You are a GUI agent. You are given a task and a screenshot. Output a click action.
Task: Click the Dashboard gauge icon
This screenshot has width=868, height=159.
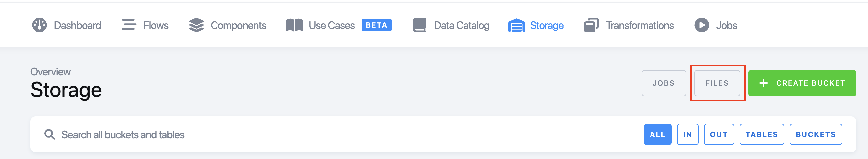pyautogui.click(x=39, y=25)
